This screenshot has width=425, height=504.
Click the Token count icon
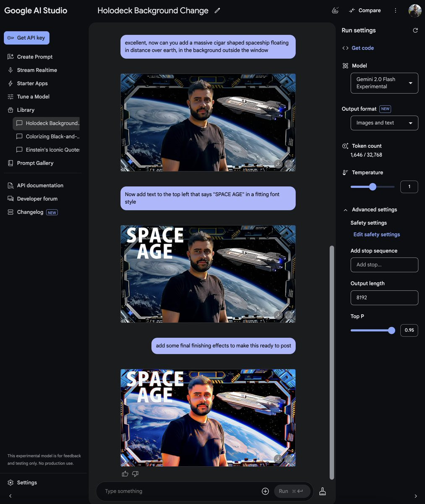(x=345, y=146)
